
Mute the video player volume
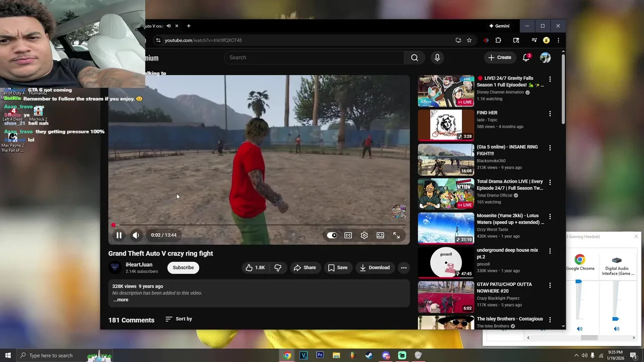pyautogui.click(x=136, y=235)
